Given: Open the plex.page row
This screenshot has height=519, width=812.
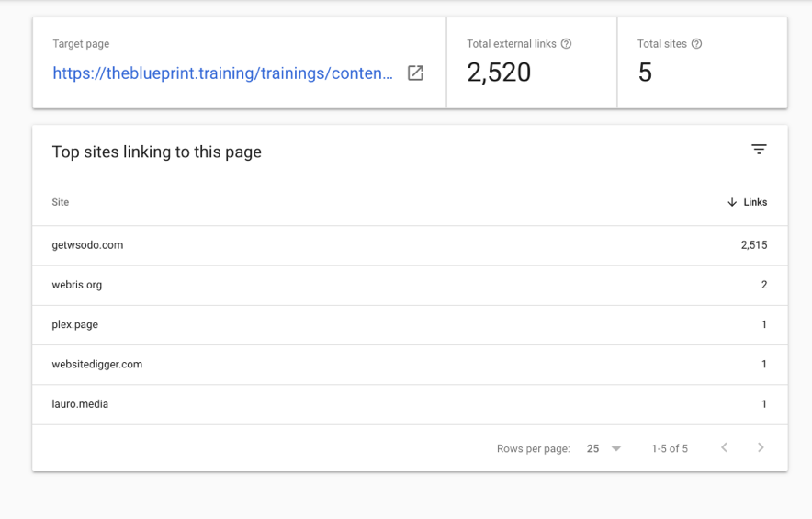Looking at the screenshot, I should (x=410, y=325).
